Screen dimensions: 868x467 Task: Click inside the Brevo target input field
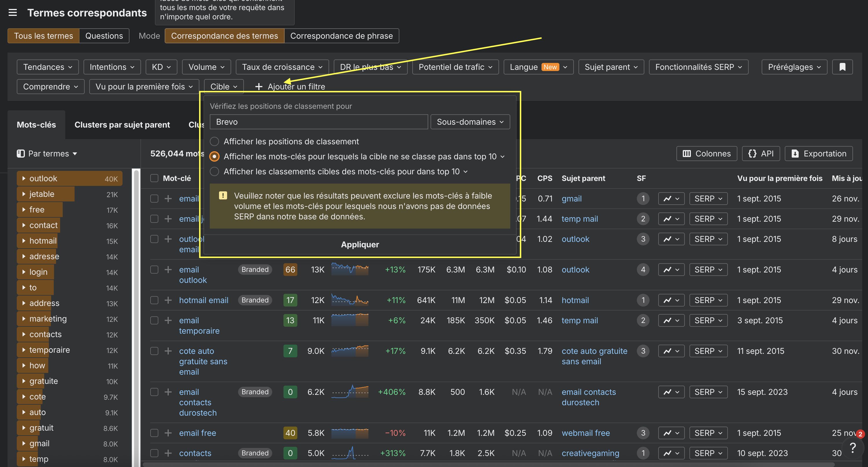tap(318, 122)
